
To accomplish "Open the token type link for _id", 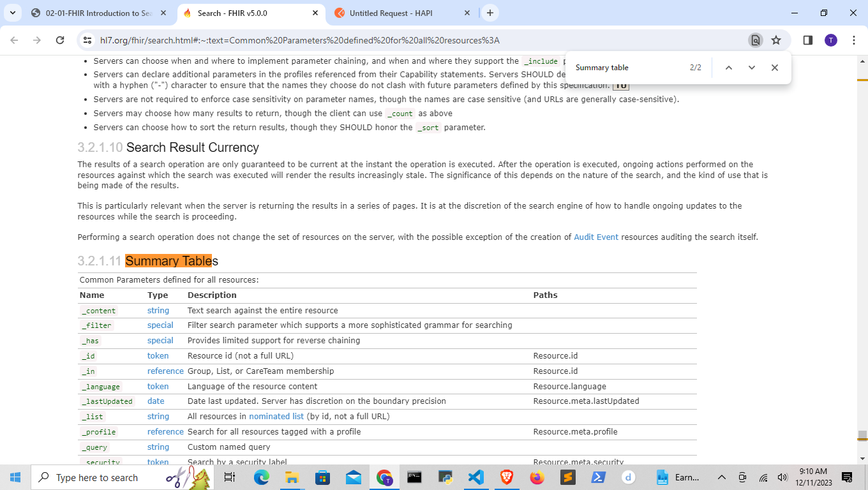I will [158, 356].
